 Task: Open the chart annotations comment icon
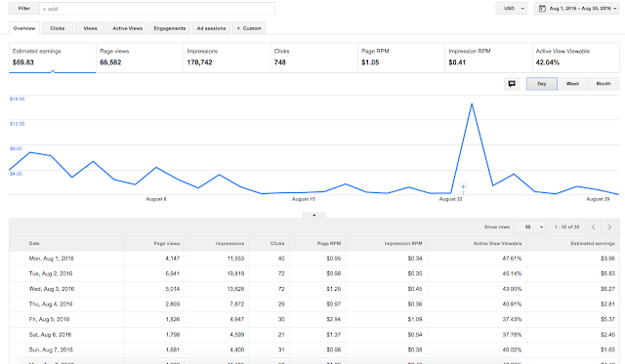(x=512, y=84)
